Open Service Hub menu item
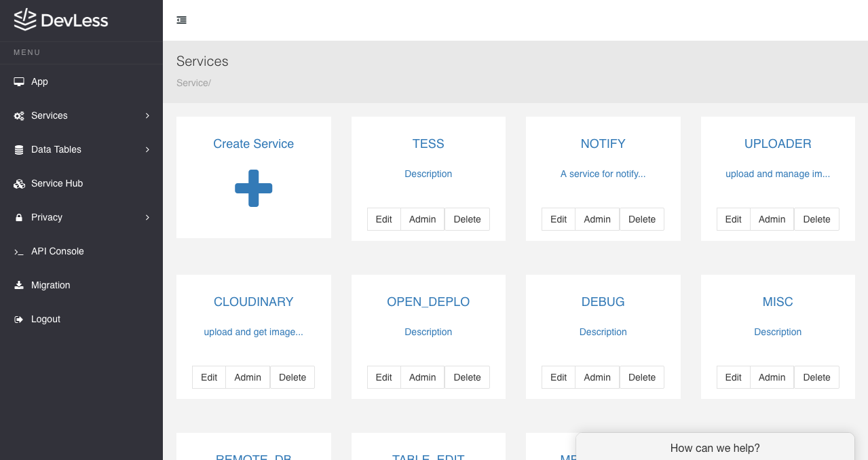 coord(81,183)
